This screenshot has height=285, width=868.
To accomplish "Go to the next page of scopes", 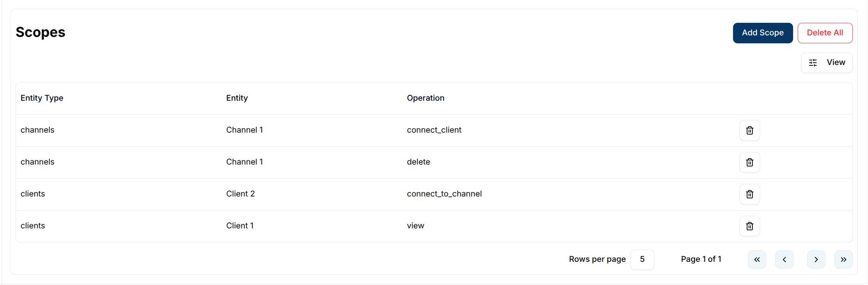I will point(816,260).
